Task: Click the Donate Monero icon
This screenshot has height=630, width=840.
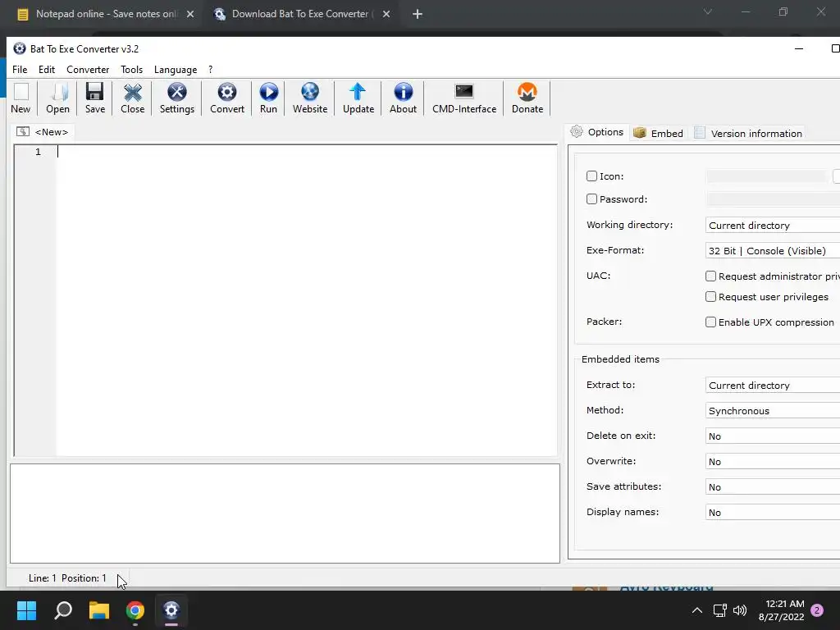Action: pyautogui.click(x=527, y=92)
